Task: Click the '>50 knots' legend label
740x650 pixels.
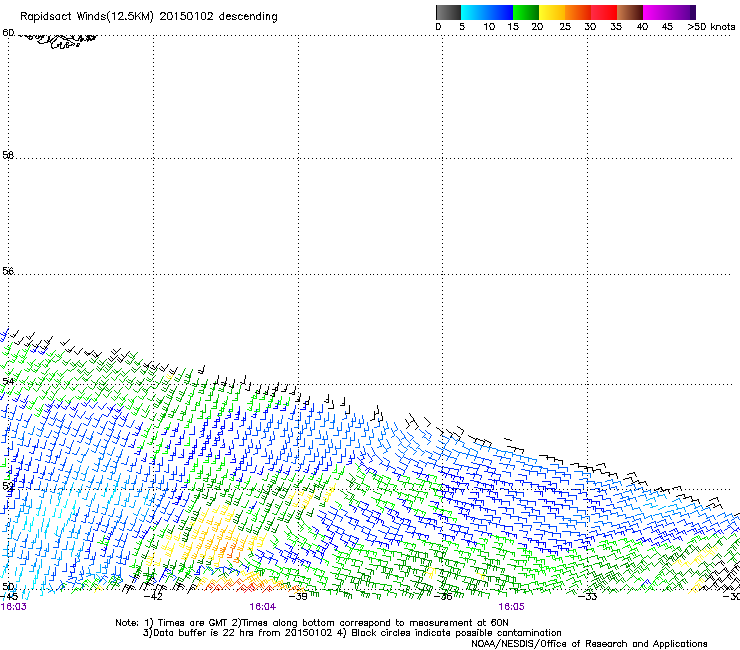Action: pos(711,27)
